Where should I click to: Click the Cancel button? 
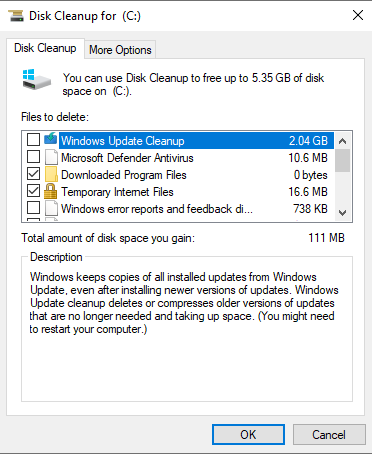pos(329,434)
